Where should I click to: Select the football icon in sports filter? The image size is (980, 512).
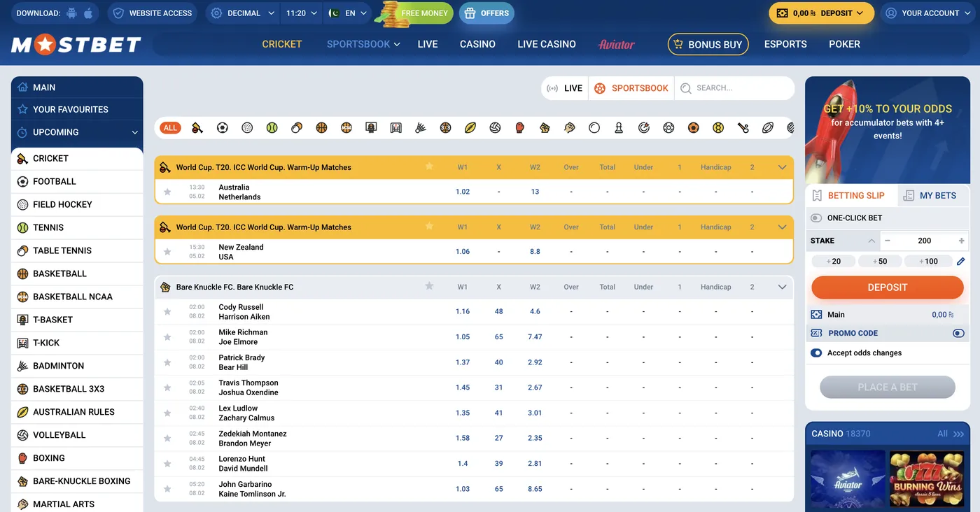222,127
